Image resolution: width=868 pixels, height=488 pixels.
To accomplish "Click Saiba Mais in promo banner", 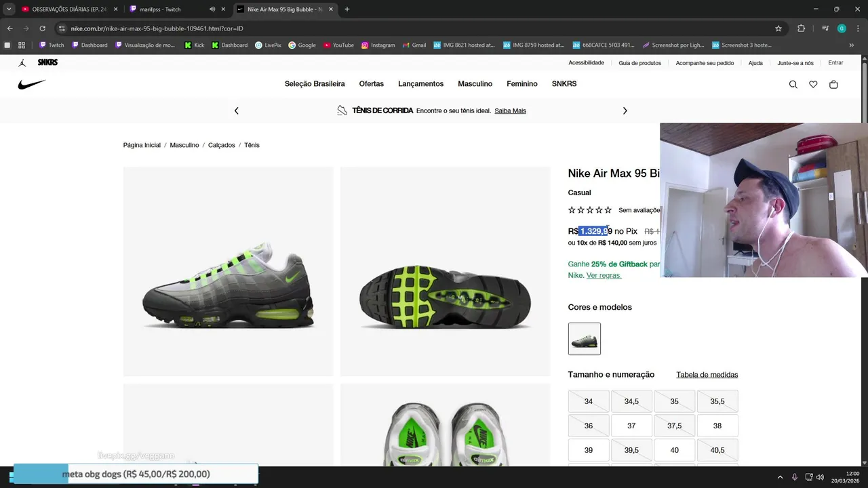I will click(x=510, y=110).
